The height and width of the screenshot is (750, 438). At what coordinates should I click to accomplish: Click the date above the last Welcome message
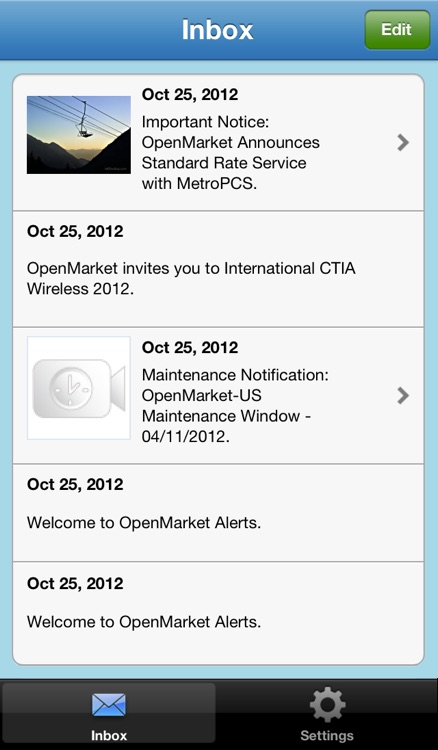tap(75, 584)
